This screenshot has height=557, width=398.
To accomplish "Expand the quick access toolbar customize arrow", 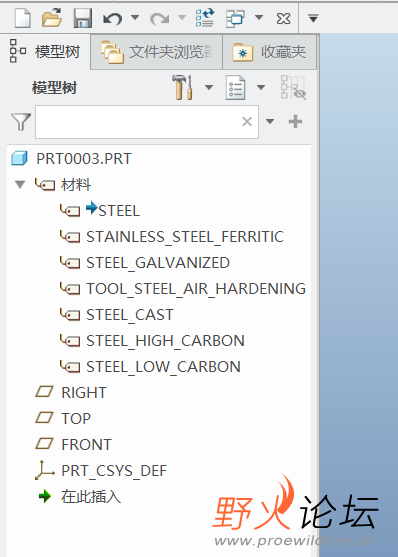I will click(313, 18).
